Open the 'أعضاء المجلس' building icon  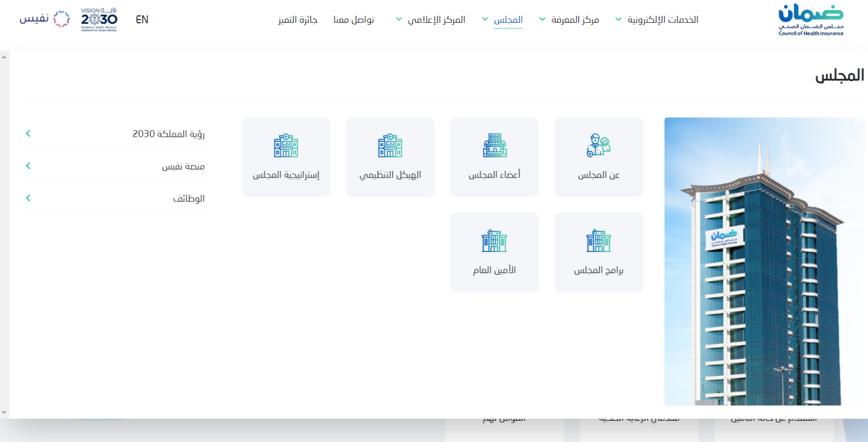(x=494, y=146)
